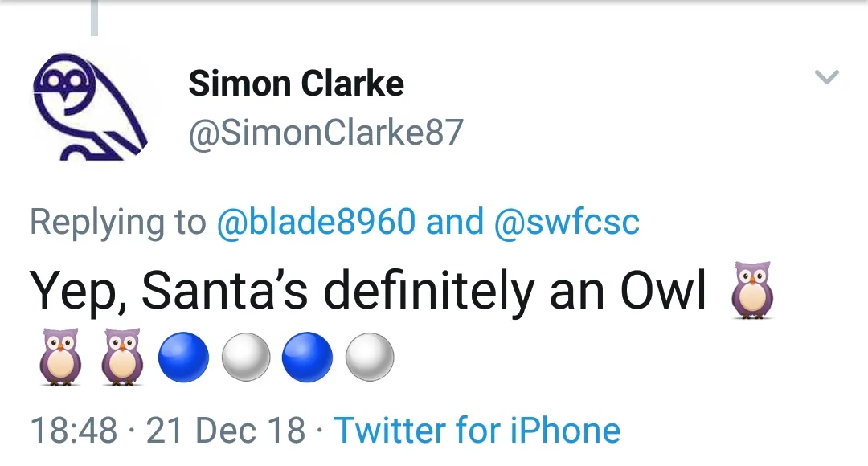Click the "Replying to" label
868x466 pixels.
click(117, 222)
